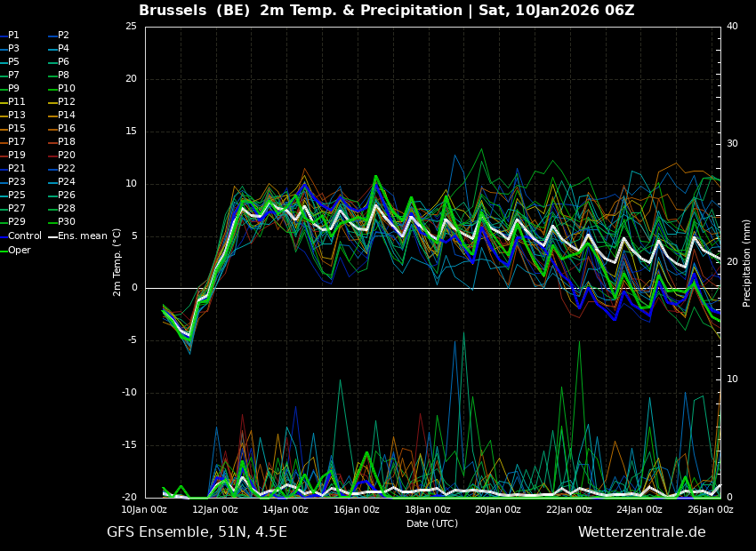Click the 2m Temp. (°C) axis label
Image resolution: width=756 pixels, height=551 pixels.
pos(117,262)
